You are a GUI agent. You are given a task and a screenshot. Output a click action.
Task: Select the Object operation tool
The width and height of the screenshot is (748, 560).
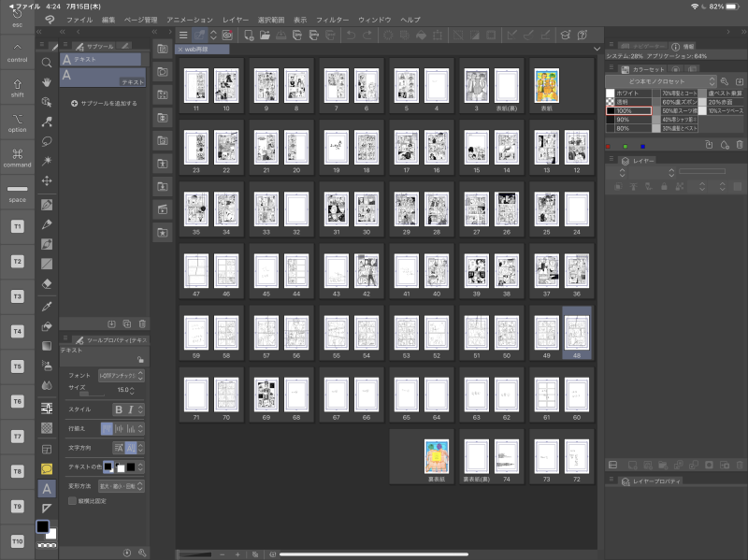tap(46, 102)
